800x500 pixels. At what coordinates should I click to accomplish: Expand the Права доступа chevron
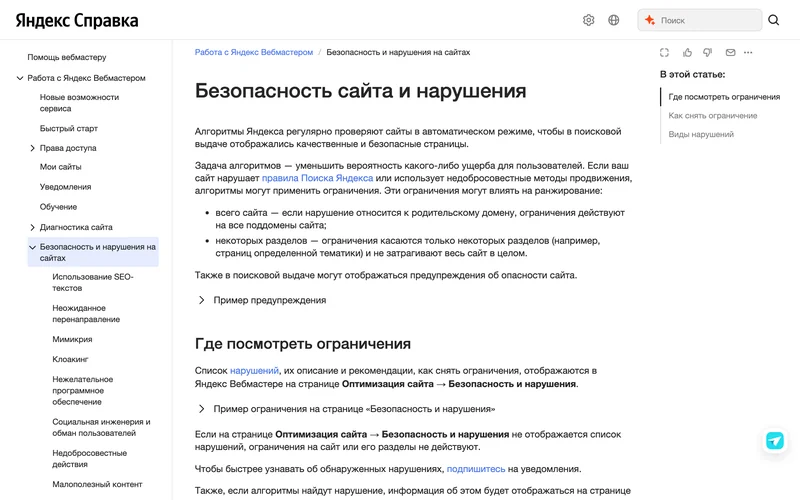(x=32, y=148)
